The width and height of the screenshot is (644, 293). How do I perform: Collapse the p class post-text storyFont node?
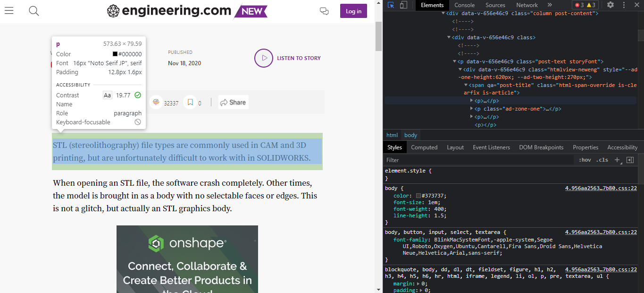455,61
